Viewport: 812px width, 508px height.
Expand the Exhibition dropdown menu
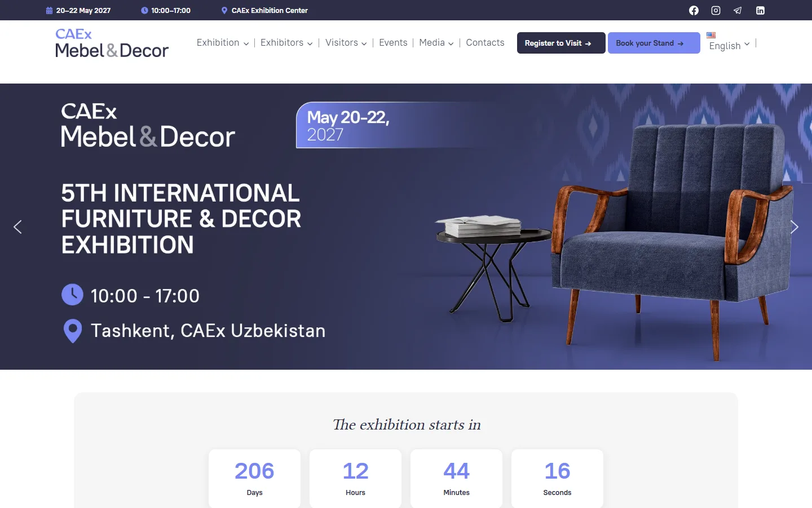click(x=223, y=43)
